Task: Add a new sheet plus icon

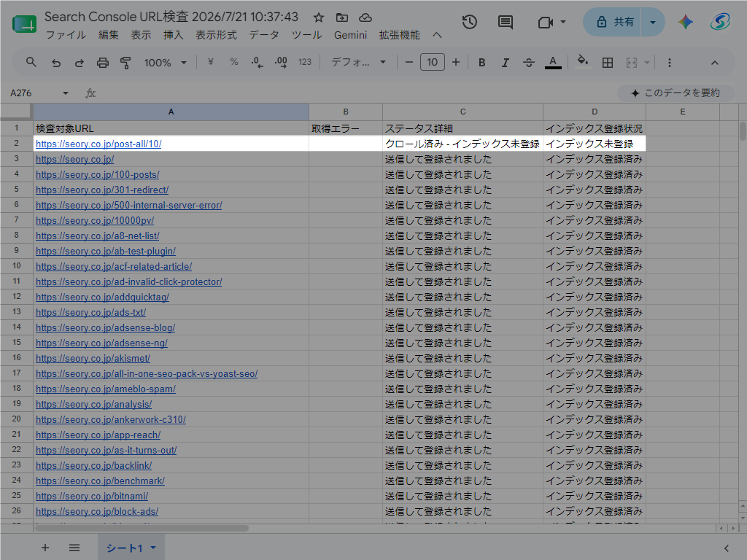Action: (44, 548)
